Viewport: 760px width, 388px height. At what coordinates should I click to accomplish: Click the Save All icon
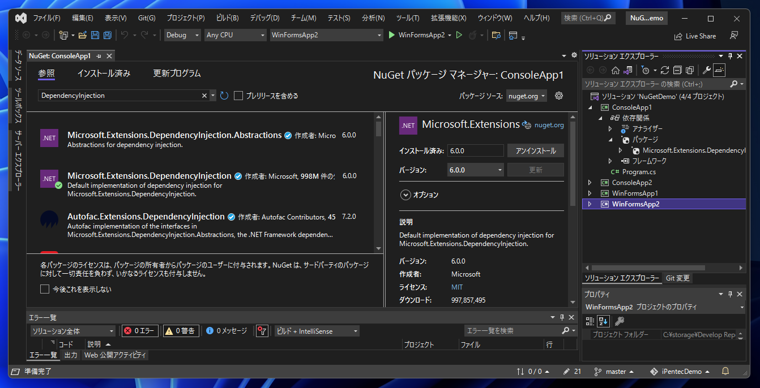point(108,35)
